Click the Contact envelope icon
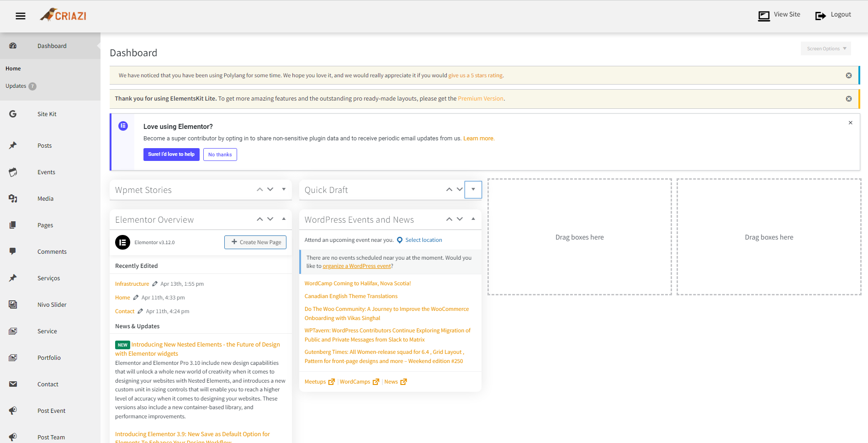 pyautogui.click(x=13, y=384)
